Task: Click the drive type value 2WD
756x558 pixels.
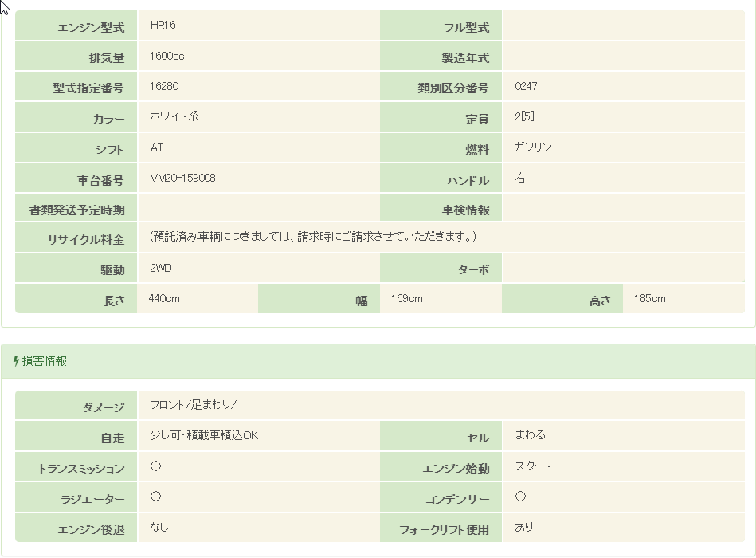Action: click(161, 269)
